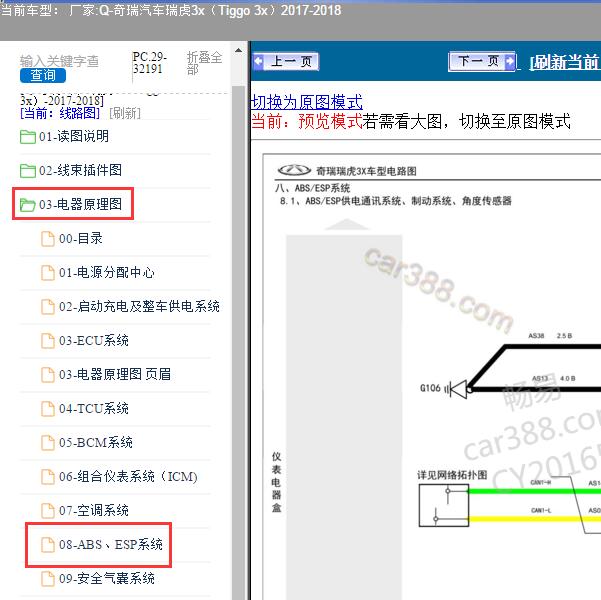Click page icon beside 08-ABS、ESP系统
Image resolution: width=601 pixels, height=600 pixels.
click(x=48, y=545)
